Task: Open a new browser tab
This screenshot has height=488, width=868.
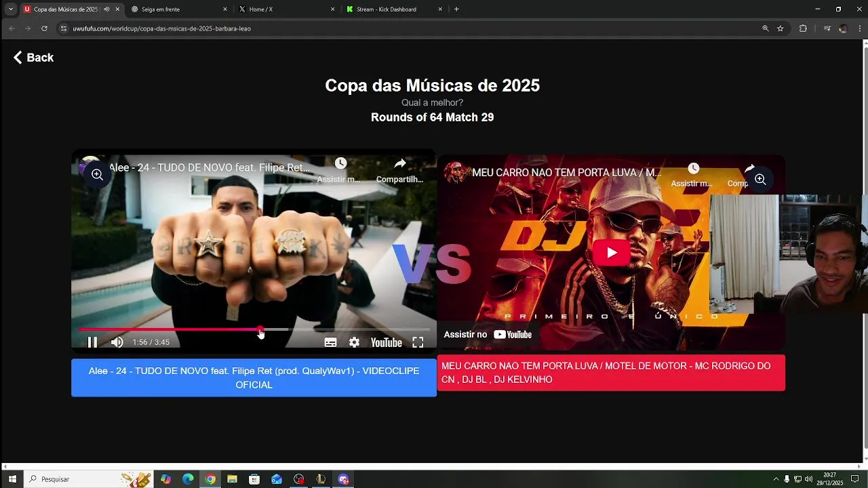Action: [x=456, y=9]
